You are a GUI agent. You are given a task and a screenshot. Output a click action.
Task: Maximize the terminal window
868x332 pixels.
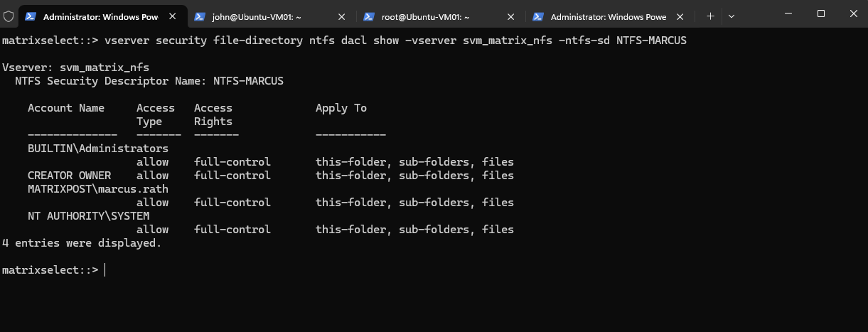click(820, 13)
